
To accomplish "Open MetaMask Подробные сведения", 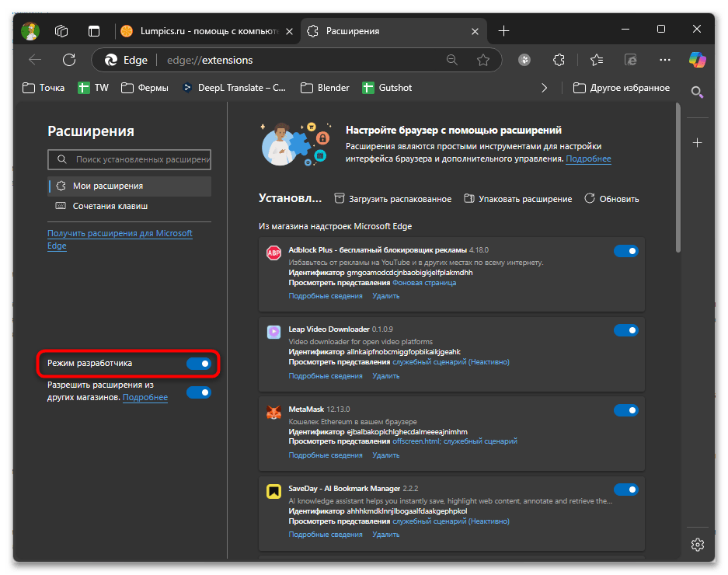I will point(326,455).
